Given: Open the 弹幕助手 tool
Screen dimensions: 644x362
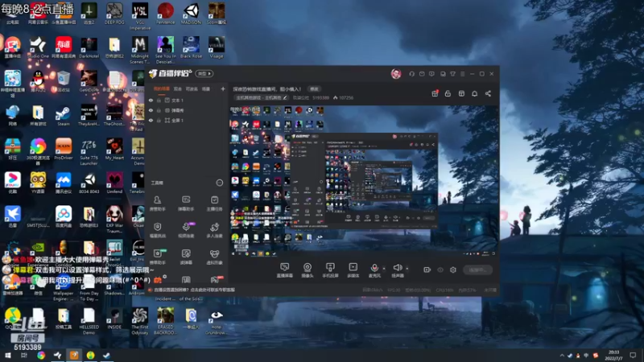Looking at the screenshot, I should pos(186,204).
